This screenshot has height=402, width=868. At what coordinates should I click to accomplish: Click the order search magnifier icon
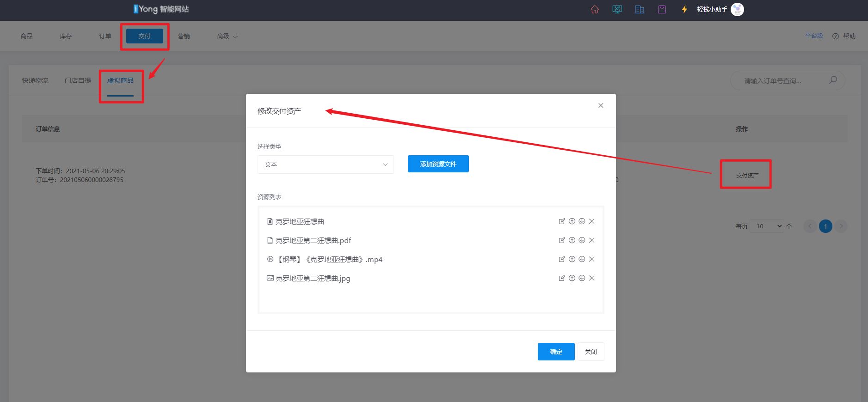pos(833,80)
